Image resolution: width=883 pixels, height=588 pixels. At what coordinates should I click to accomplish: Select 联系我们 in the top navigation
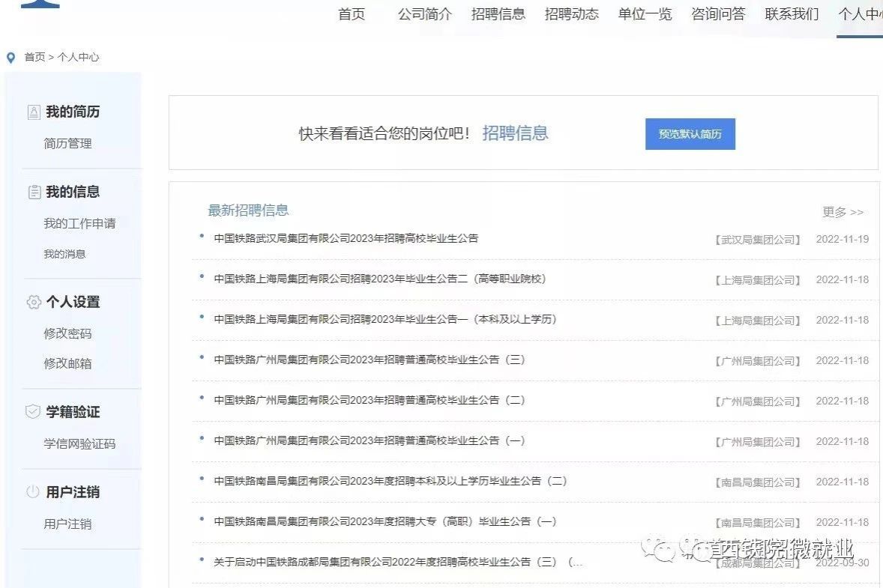792,14
